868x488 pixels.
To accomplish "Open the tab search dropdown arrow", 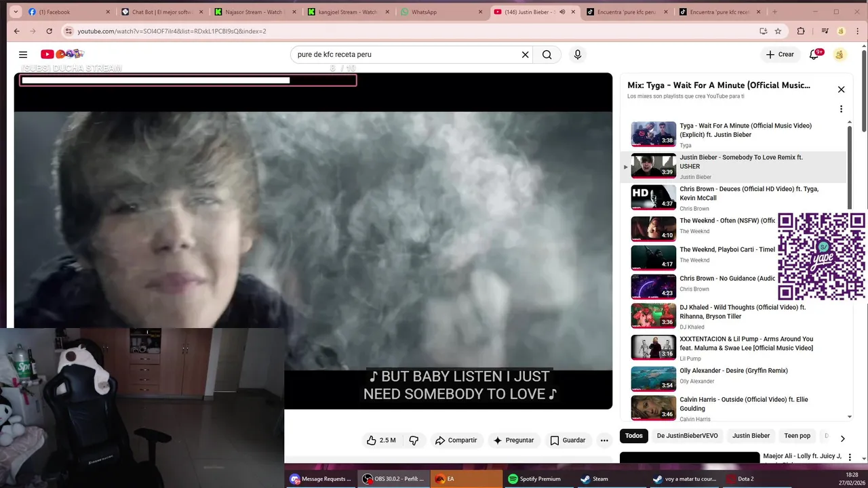I will 15,12.
